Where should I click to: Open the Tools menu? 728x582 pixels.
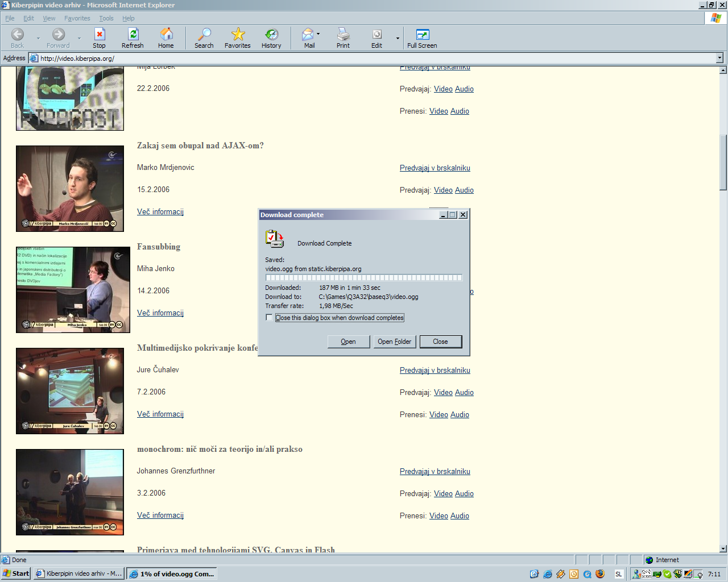106,18
